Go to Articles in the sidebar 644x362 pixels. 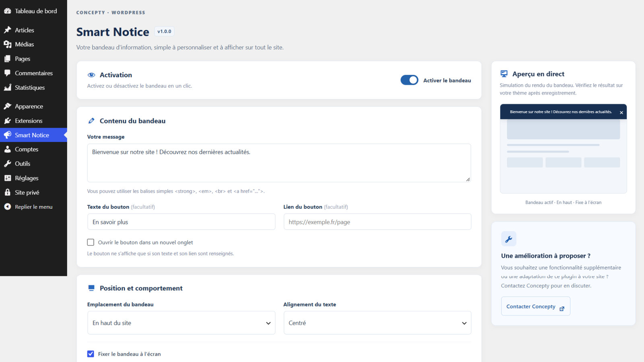tap(33, 30)
